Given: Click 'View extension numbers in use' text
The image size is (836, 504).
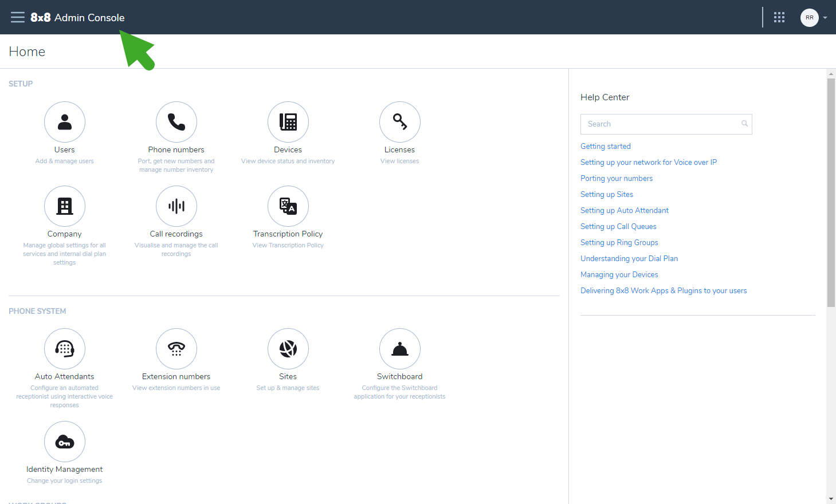Looking at the screenshot, I should coord(176,388).
